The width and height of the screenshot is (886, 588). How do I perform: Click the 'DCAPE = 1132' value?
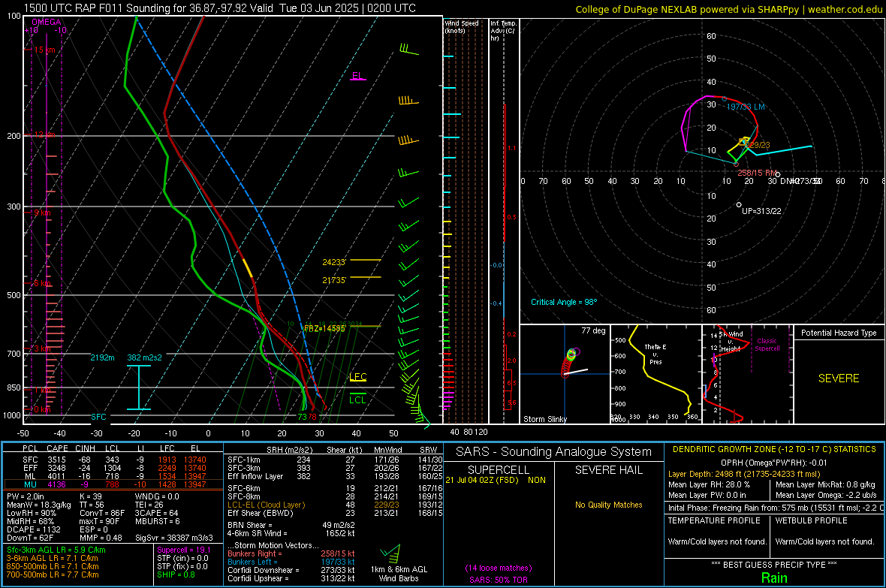[33, 529]
